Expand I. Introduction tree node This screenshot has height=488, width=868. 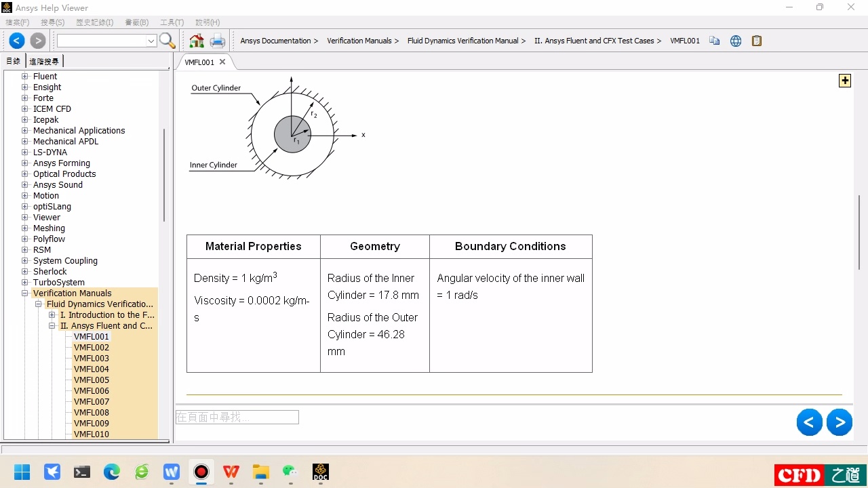(x=52, y=315)
